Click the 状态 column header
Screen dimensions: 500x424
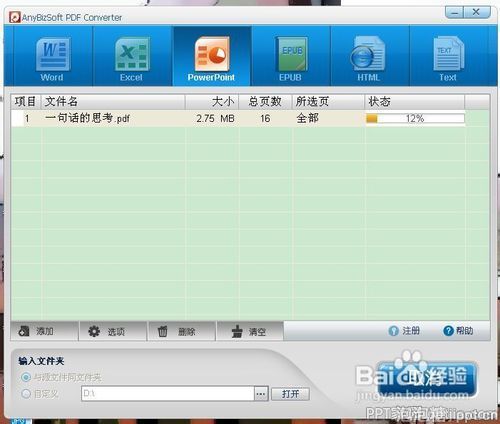click(x=414, y=102)
